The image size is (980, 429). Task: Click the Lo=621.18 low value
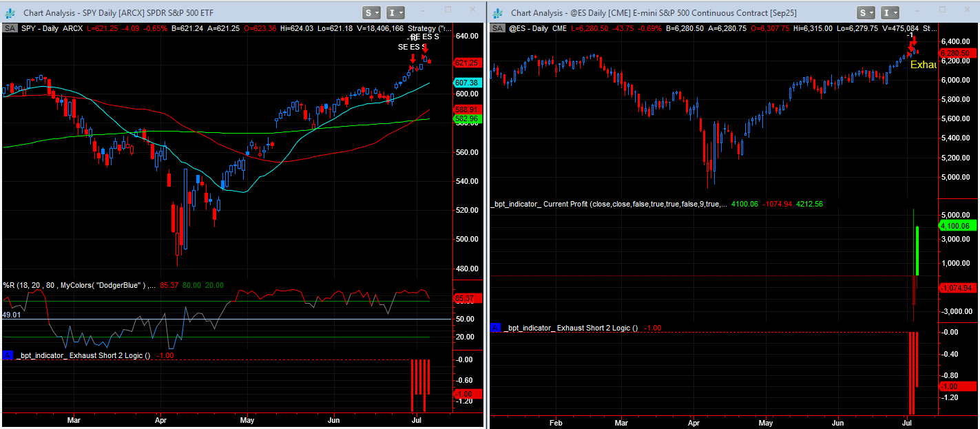click(335, 28)
